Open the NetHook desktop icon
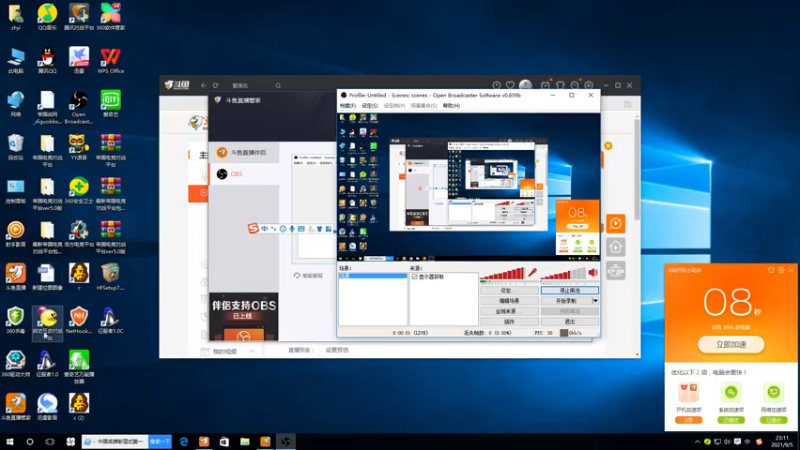The height and width of the screenshot is (450, 800). coord(79,320)
